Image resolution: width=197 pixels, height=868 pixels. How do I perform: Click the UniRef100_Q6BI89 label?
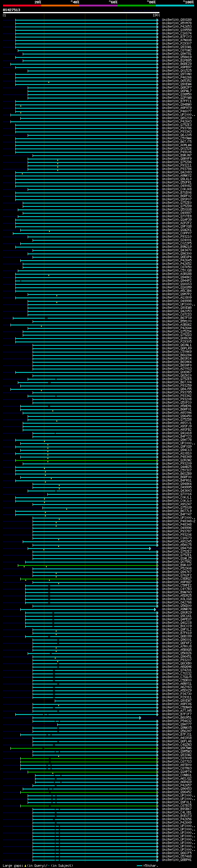click(x=177, y=636)
